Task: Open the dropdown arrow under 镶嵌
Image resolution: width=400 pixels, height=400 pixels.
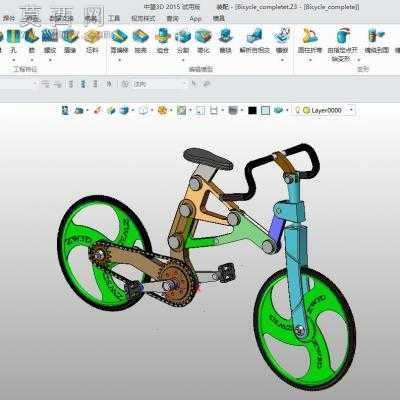Action: click(x=282, y=60)
